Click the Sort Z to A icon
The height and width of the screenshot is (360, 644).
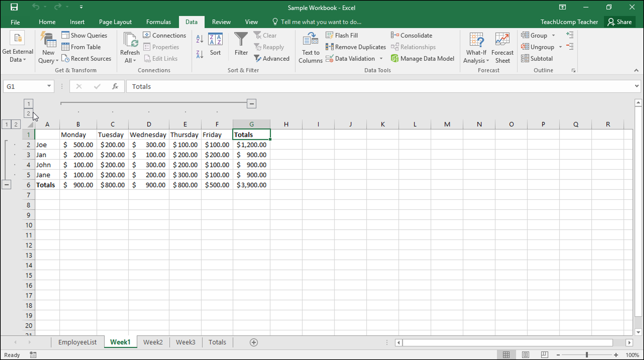pyautogui.click(x=199, y=54)
